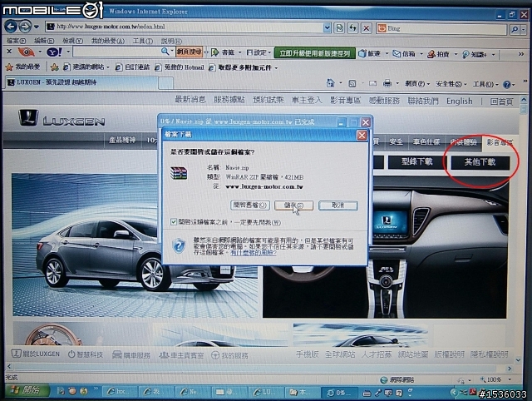The image size is (532, 401).
Task: Open the 檢視(V) menu
Action: 72,41
